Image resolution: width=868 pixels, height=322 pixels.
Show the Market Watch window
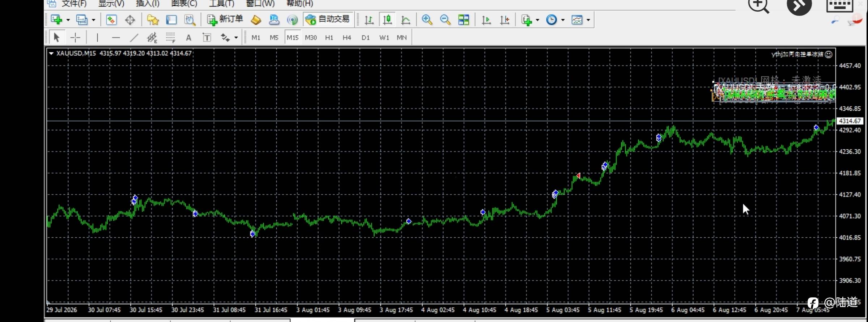(111, 20)
